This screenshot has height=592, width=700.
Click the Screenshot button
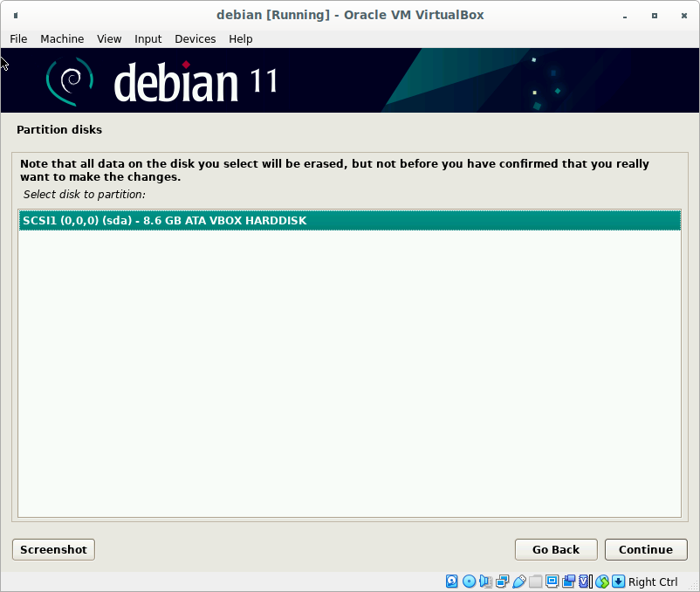coord(53,549)
